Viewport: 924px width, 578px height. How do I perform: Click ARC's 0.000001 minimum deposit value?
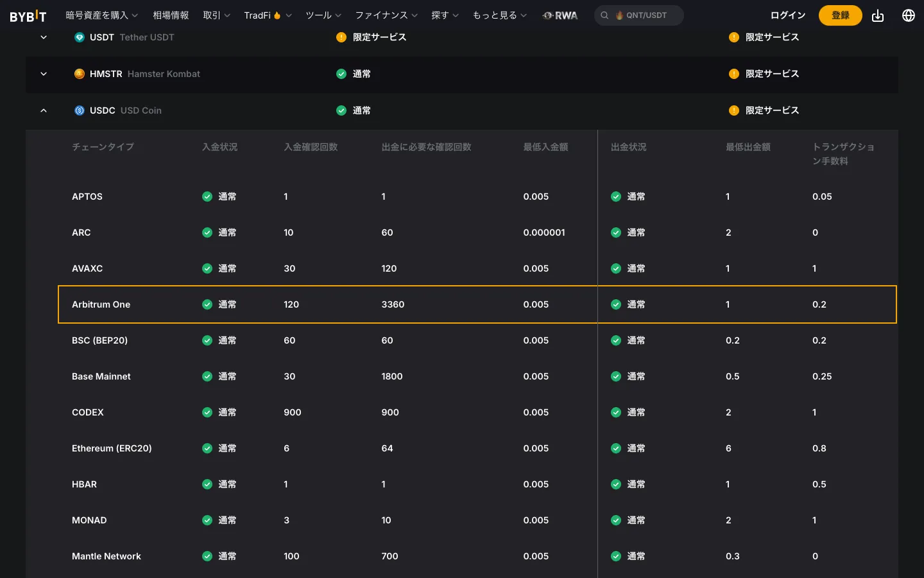(x=544, y=232)
